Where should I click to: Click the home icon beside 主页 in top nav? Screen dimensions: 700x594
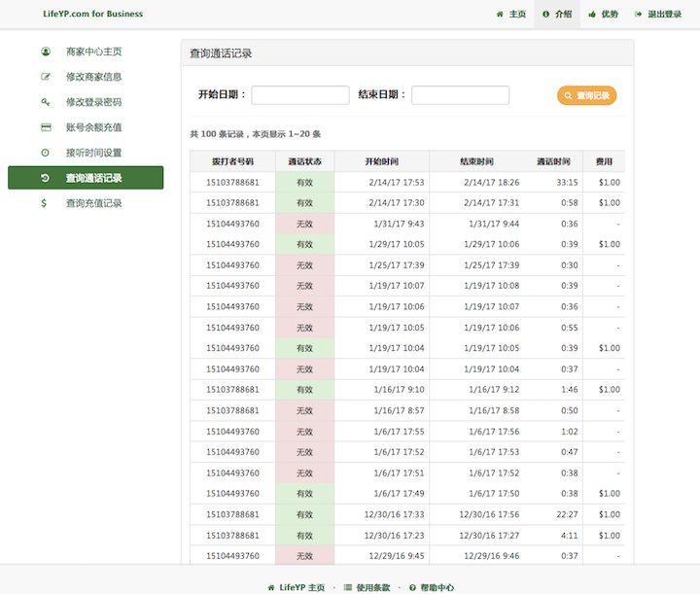click(x=500, y=15)
